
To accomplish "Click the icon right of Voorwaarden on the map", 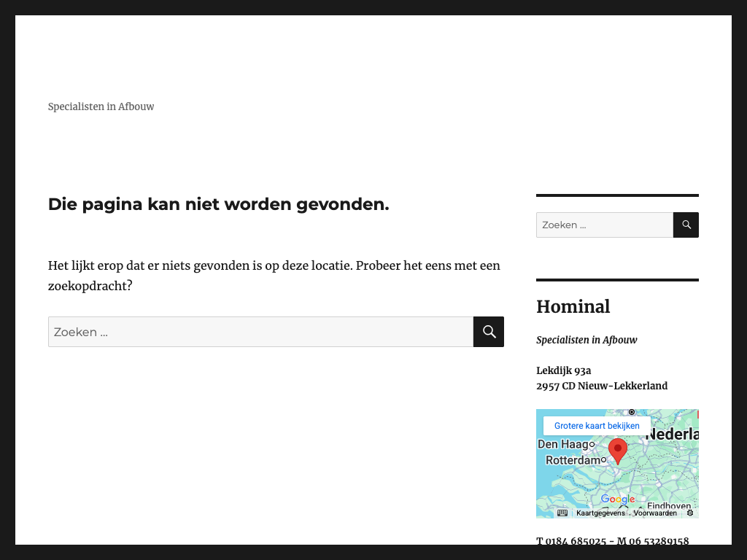I will [x=690, y=513].
